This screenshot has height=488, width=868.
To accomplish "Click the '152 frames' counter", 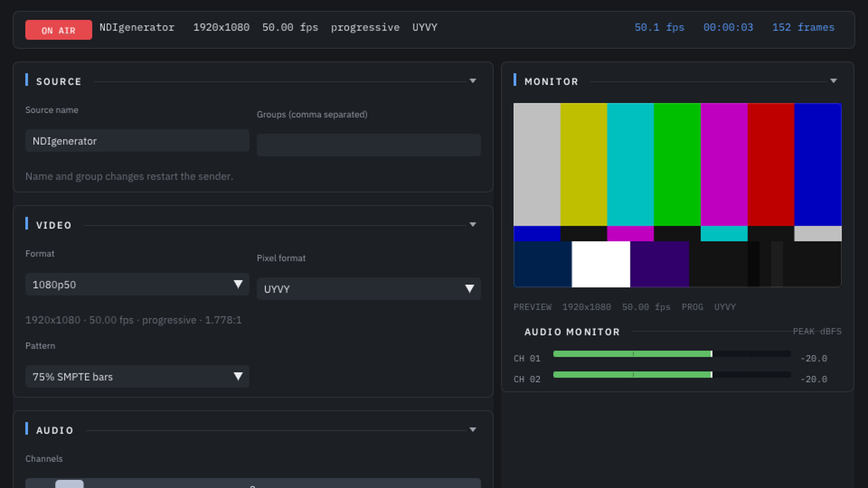I will [804, 28].
